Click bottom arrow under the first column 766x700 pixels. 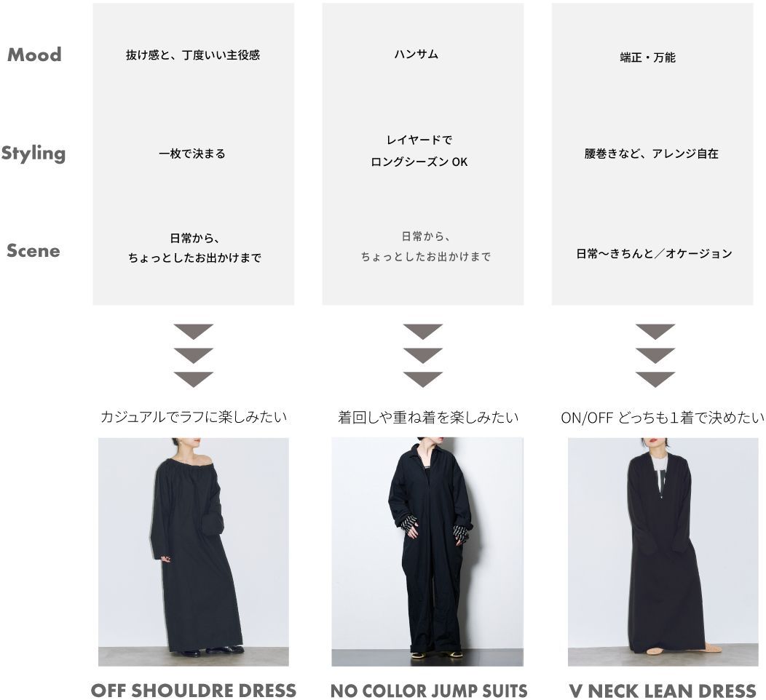[x=194, y=379]
